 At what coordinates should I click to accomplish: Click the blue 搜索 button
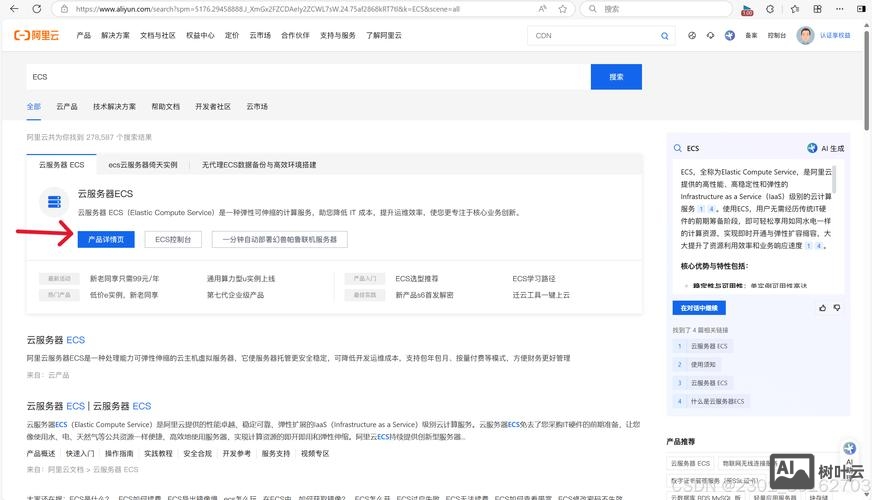point(616,77)
